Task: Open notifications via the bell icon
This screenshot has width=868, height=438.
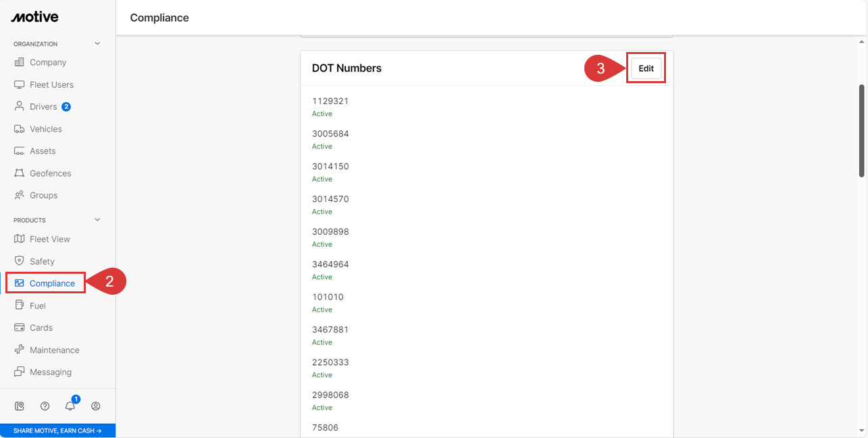Action: pyautogui.click(x=70, y=406)
